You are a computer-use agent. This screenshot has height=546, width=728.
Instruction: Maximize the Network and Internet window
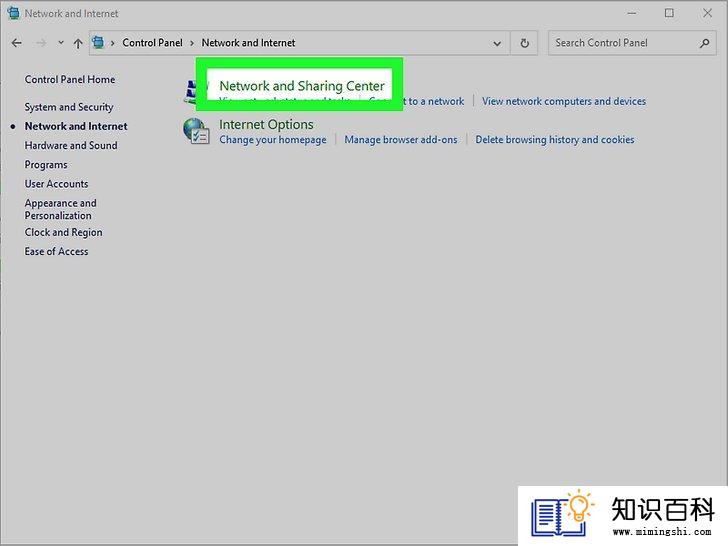tap(669, 13)
